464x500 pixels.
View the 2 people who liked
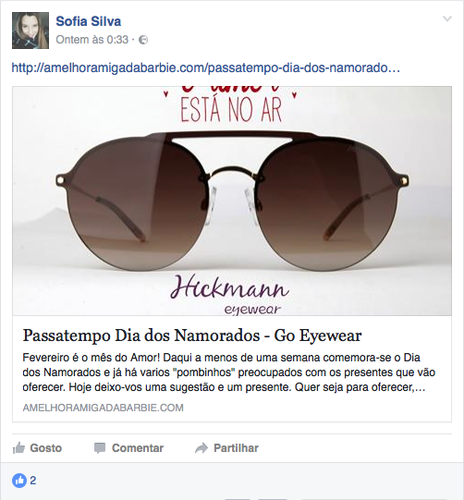(x=33, y=480)
